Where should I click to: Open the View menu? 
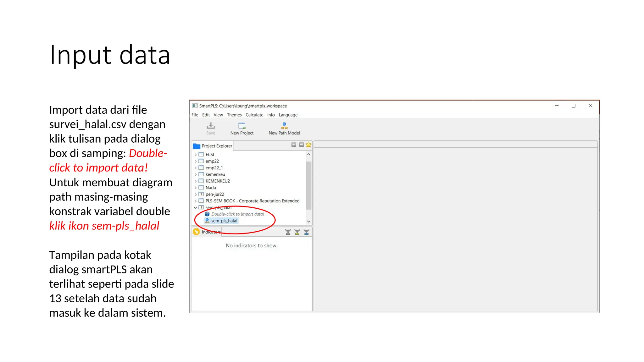tap(218, 115)
